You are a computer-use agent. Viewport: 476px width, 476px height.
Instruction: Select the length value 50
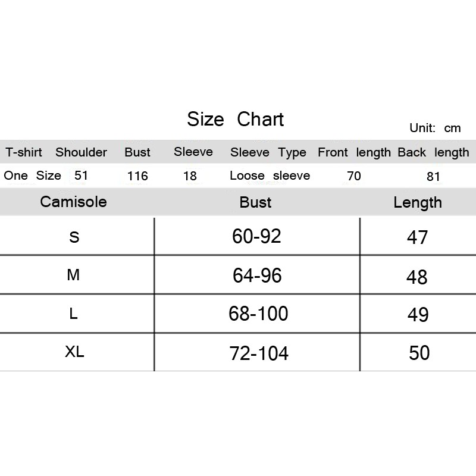(x=419, y=353)
